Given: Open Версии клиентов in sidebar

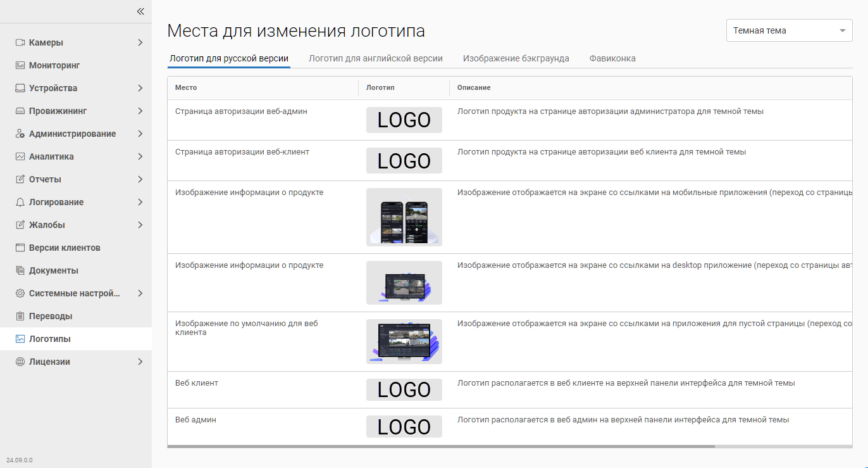Looking at the screenshot, I should pyautogui.click(x=65, y=248).
